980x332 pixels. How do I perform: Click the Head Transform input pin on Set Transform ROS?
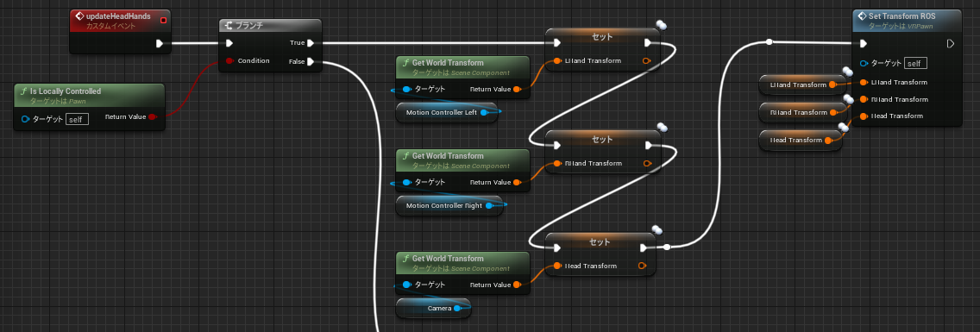(x=864, y=116)
